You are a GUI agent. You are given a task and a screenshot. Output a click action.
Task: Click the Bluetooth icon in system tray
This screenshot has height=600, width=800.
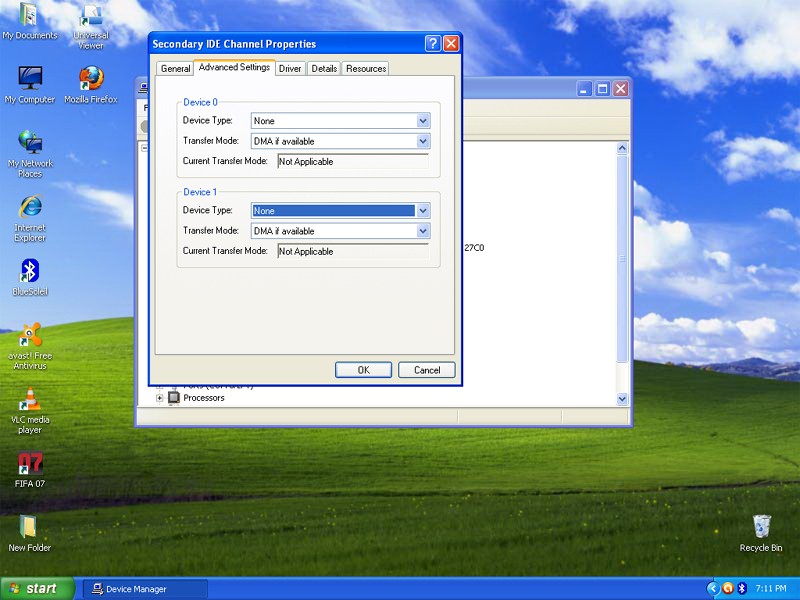[x=742, y=589]
